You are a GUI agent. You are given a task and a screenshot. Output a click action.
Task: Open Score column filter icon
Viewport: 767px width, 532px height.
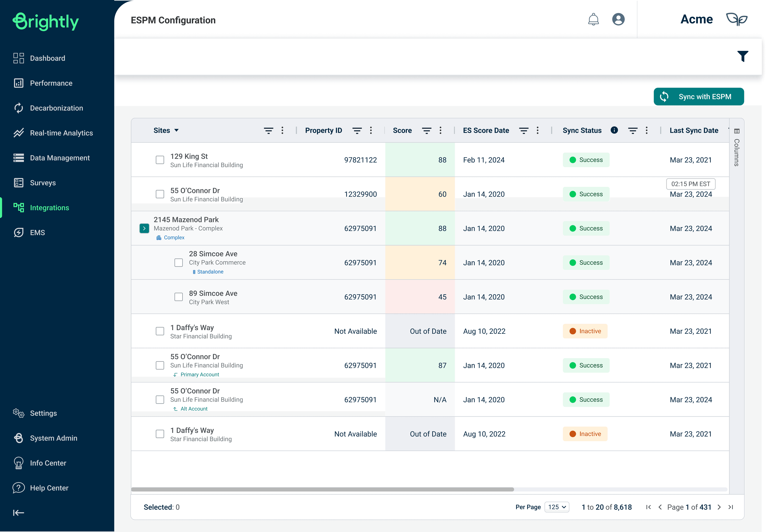(426, 130)
